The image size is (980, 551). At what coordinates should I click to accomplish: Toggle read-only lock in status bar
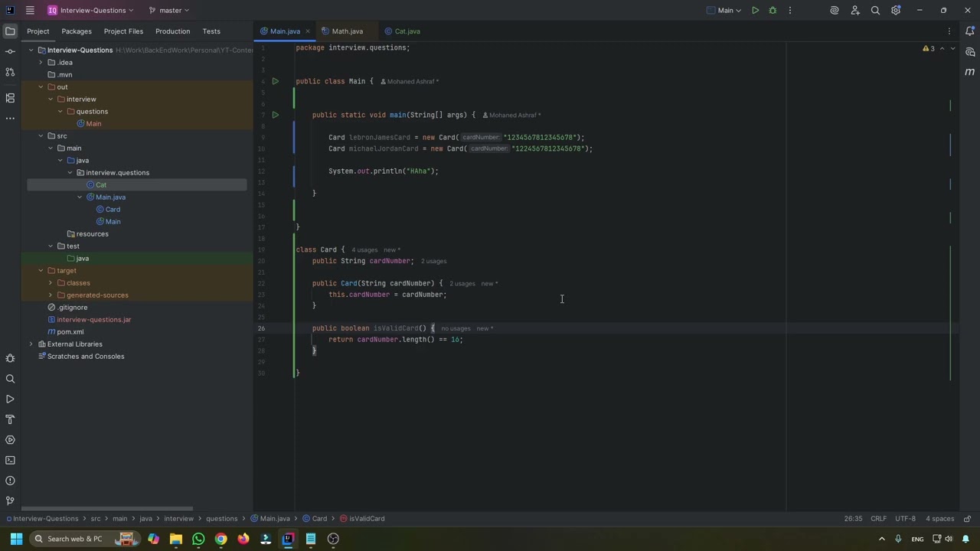968,518
